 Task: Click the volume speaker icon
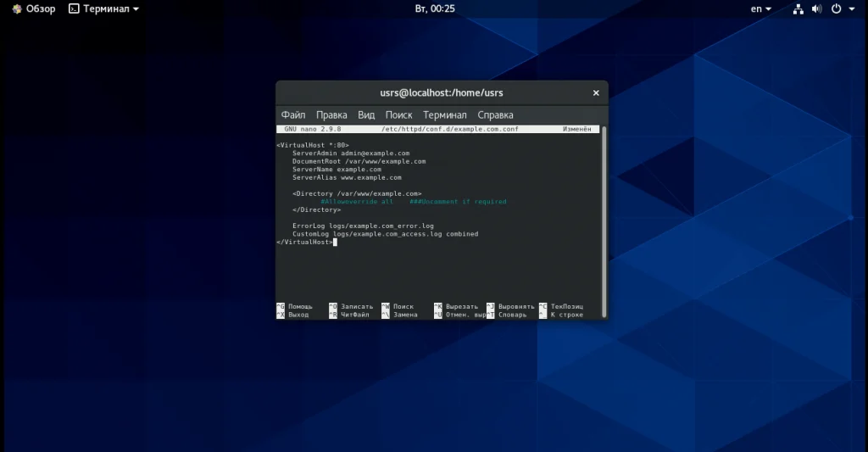[x=816, y=8]
